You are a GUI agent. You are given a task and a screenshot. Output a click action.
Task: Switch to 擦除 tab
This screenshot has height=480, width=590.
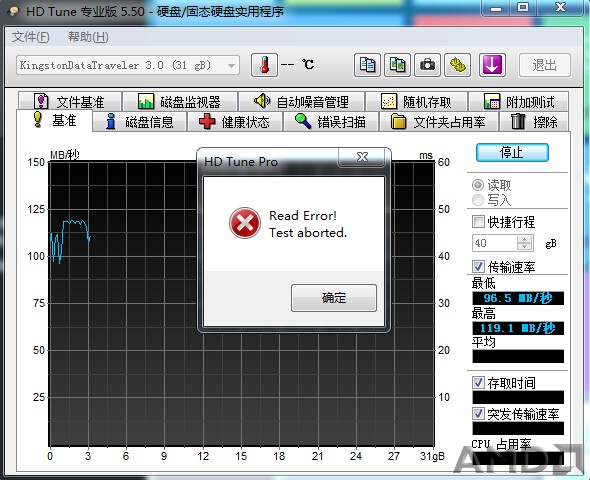click(534, 122)
